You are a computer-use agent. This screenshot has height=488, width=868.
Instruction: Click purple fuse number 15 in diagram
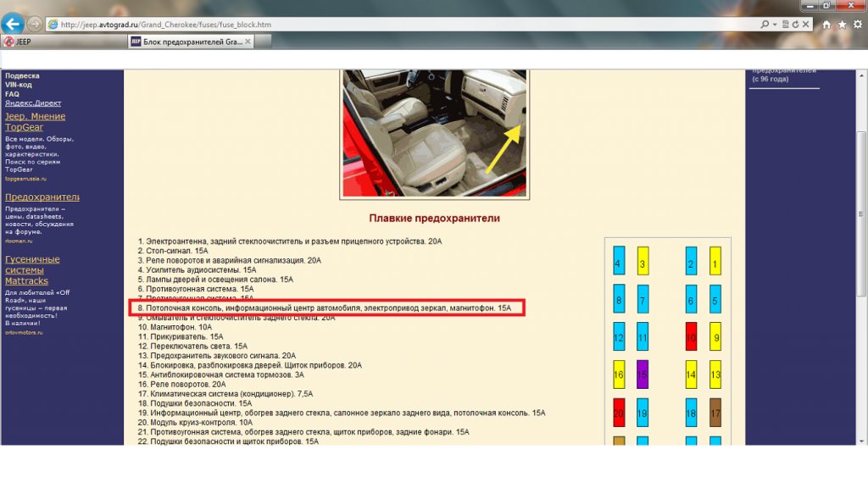click(643, 374)
